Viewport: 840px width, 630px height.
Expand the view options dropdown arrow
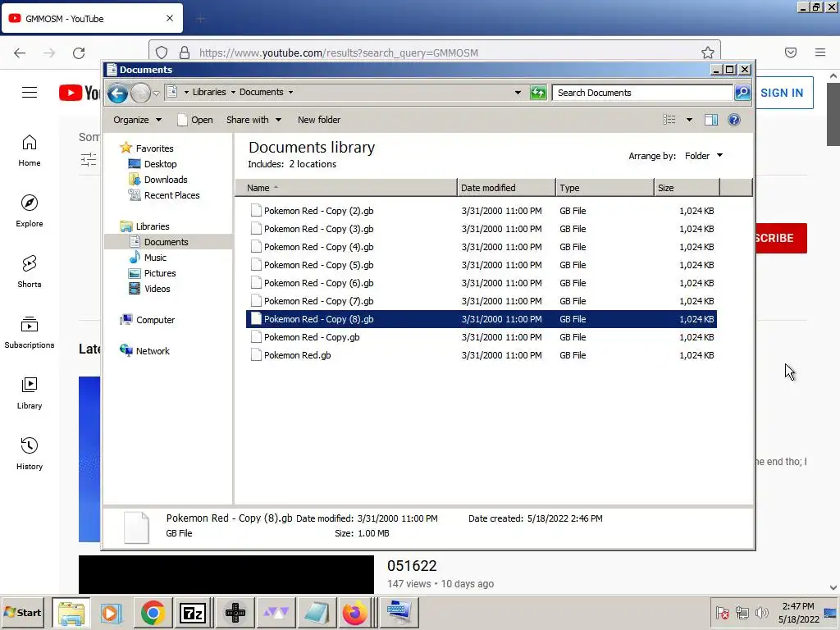click(x=689, y=120)
